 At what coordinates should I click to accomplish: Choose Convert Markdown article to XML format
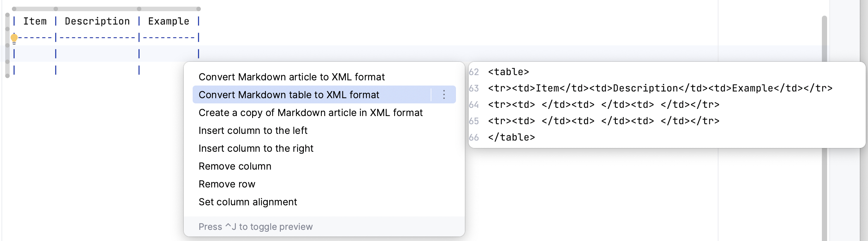292,77
